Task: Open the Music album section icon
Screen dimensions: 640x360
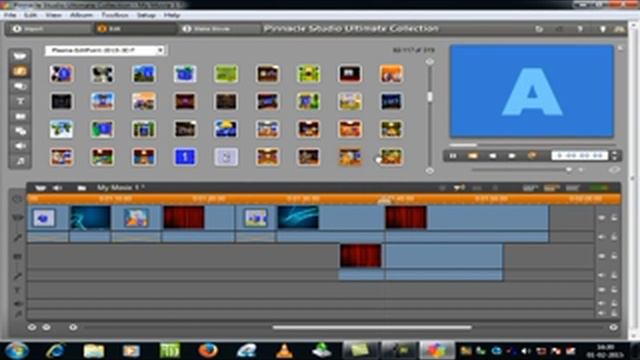Action: tap(20, 161)
